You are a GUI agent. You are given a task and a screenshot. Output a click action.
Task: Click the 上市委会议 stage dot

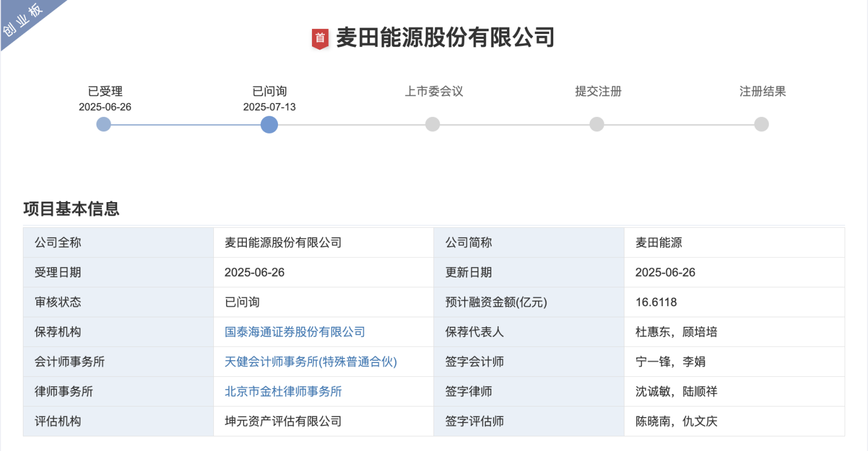click(x=432, y=124)
